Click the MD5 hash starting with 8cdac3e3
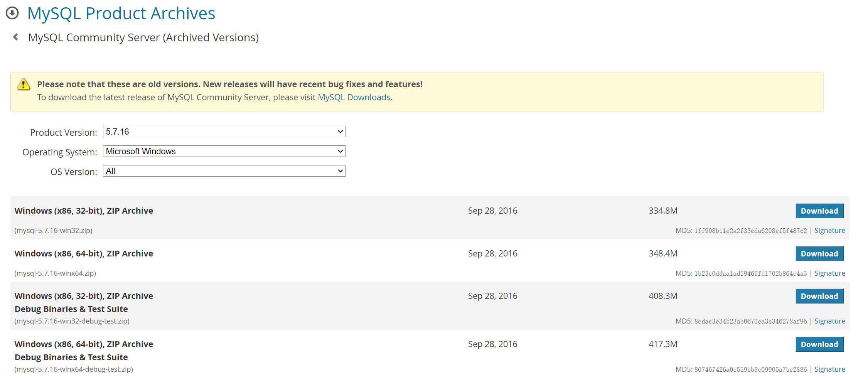This screenshot has height=381, width=868. (750, 321)
